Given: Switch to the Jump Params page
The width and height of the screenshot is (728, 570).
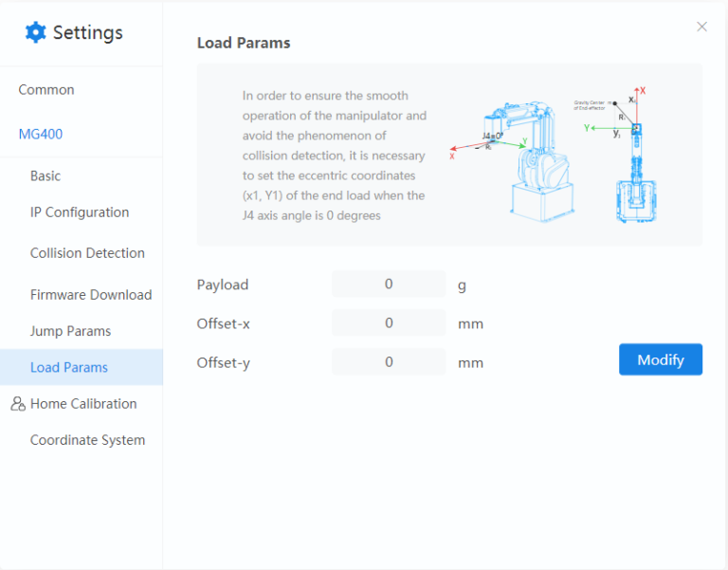Looking at the screenshot, I should [x=70, y=331].
